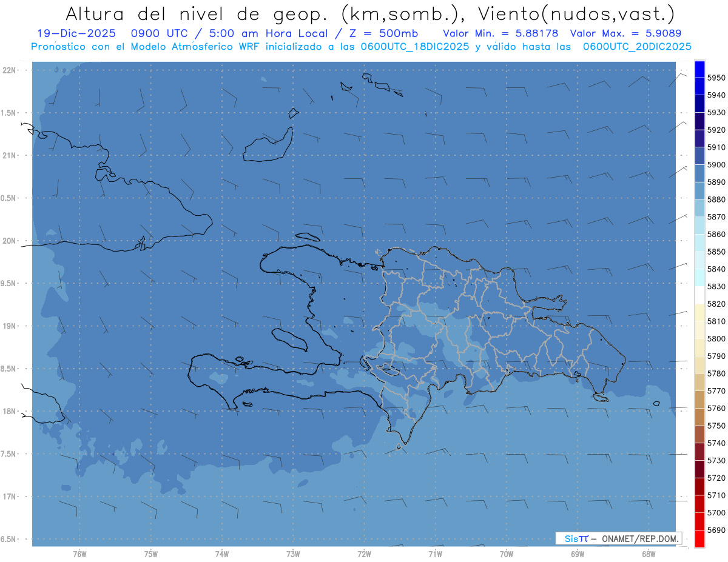Click the '5790' legend value

click(716, 356)
